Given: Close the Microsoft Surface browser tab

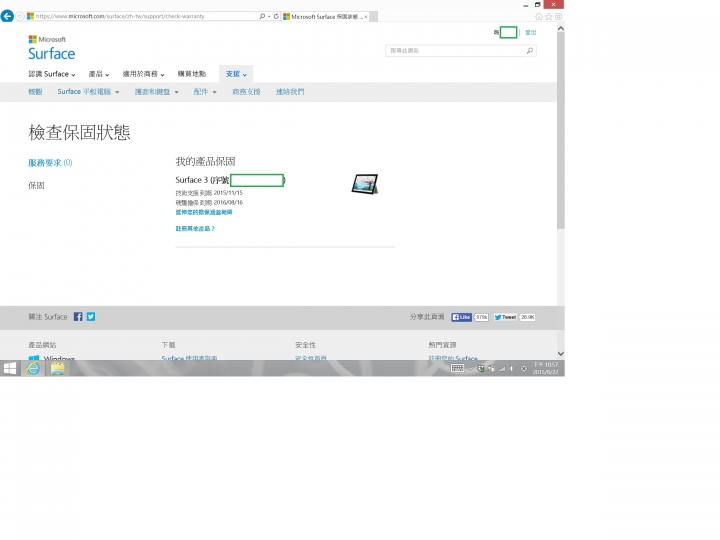Looking at the screenshot, I should (x=366, y=17).
